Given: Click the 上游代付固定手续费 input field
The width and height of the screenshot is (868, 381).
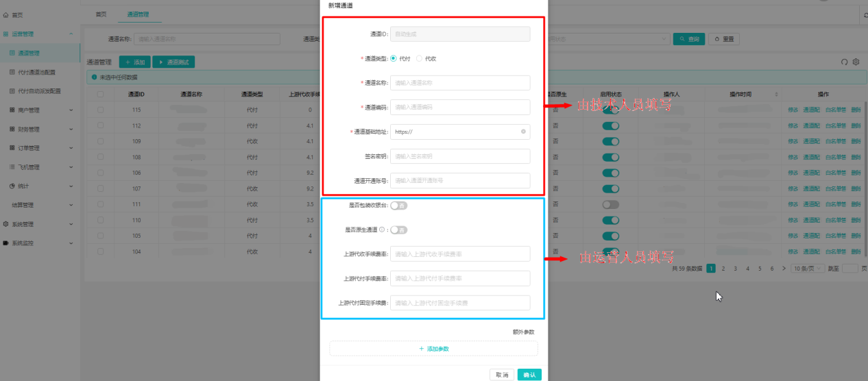Looking at the screenshot, I should (460, 303).
